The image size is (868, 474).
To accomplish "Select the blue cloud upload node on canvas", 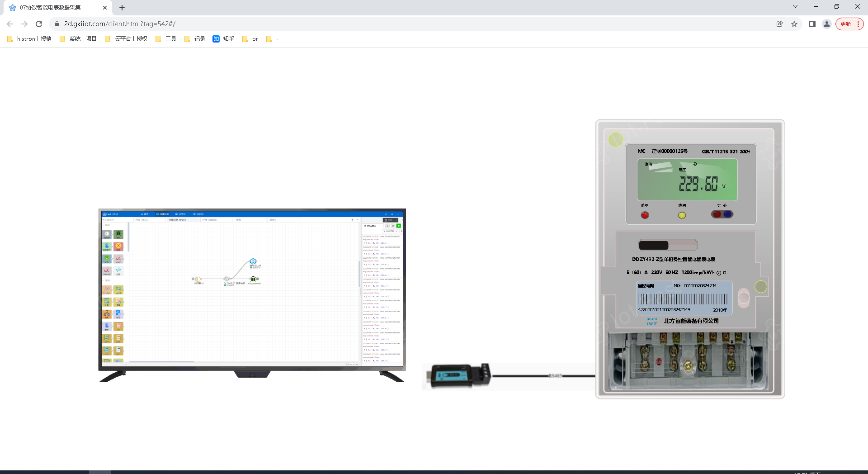I will [253, 261].
